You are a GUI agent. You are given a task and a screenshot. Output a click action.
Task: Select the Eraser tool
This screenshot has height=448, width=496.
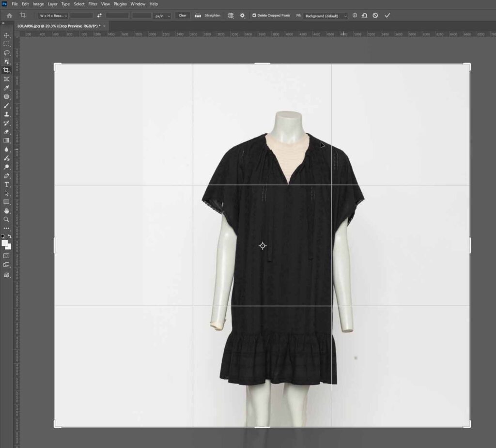point(6,132)
